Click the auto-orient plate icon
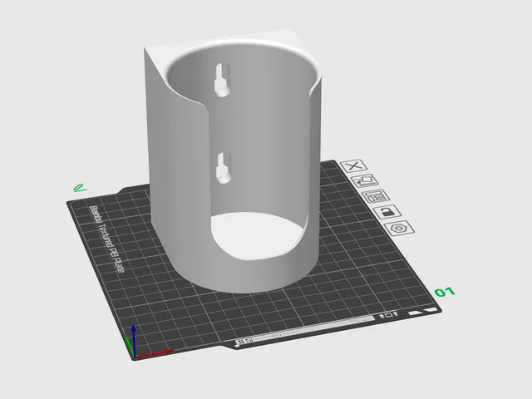 pos(365,181)
